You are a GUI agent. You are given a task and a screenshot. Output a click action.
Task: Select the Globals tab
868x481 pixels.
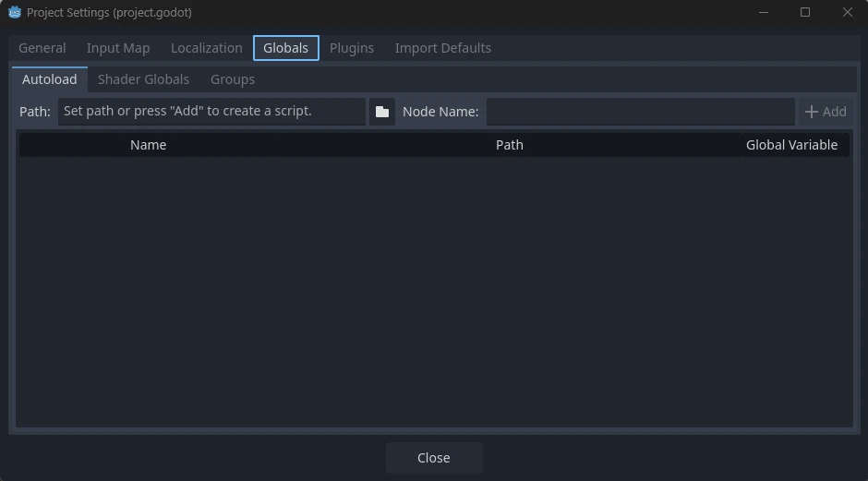[285, 48]
